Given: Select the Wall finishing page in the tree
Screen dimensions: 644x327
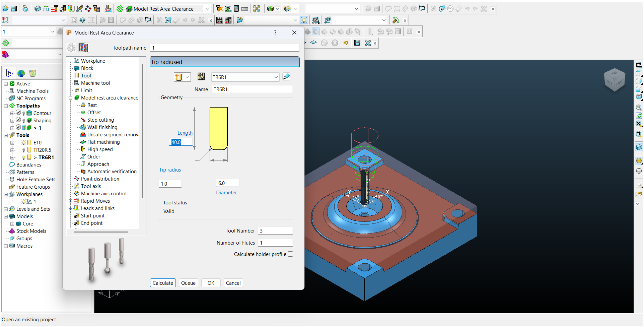Looking at the screenshot, I should pyautogui.click(x=102, y=127).
